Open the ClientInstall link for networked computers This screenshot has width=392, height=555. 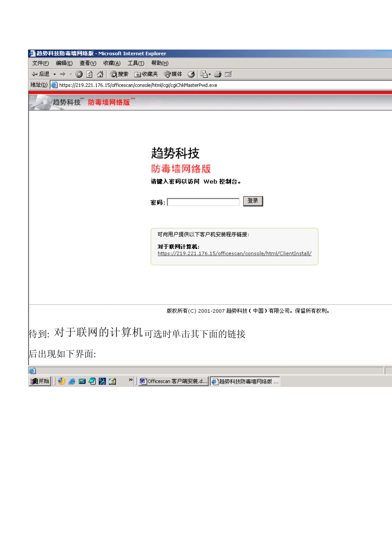point(234,254)
